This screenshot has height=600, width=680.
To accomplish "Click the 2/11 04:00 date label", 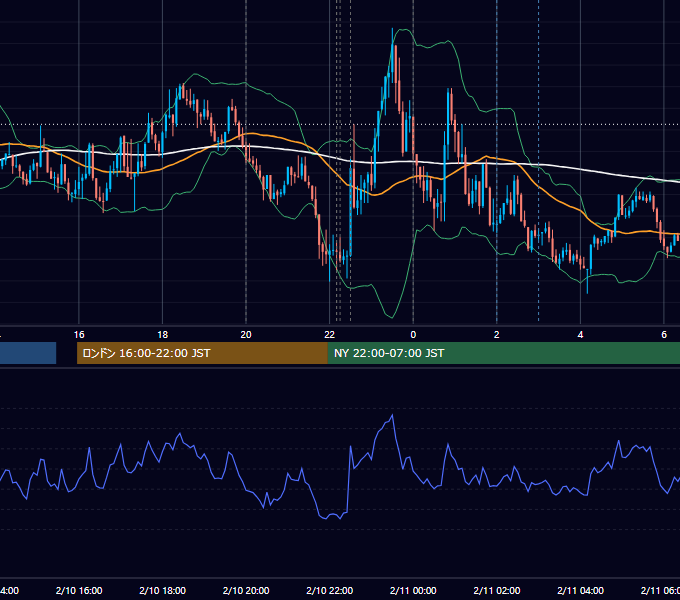I will pyautogui.click(x=580, y=590).
